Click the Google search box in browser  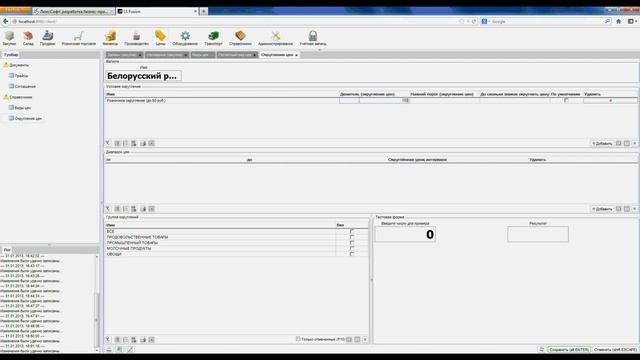pos(545,21)
